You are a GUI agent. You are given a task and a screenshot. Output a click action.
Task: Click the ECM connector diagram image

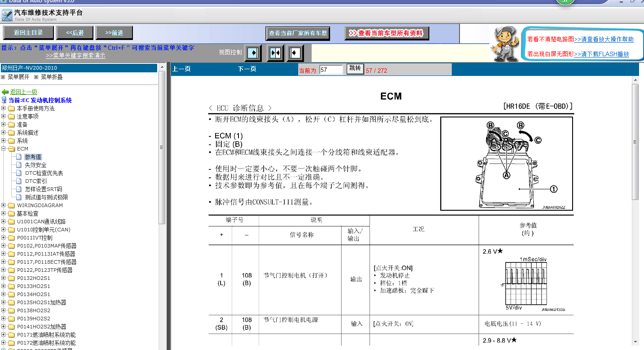pos(507,164)
